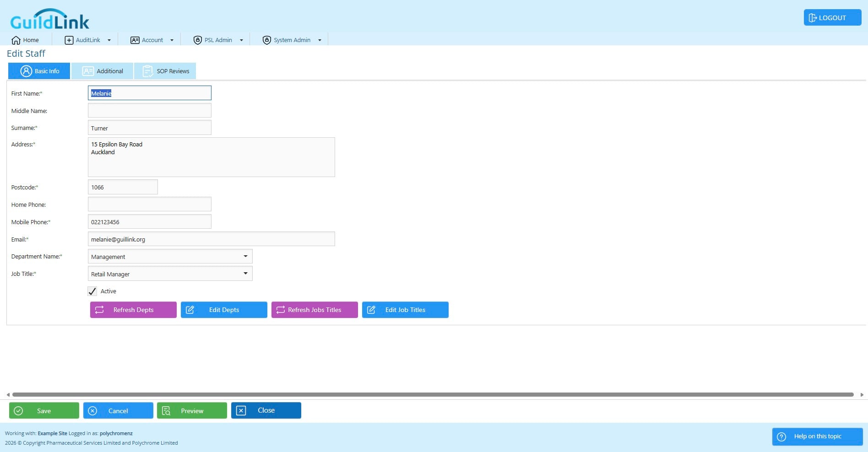Click the Close x-box icon
The image size is (868, 452).
[241, 410]
